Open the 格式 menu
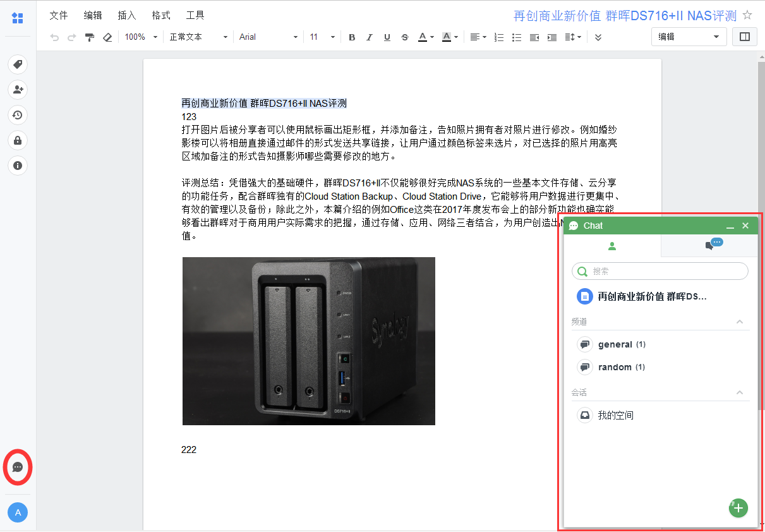The height and width of the screenshot is (532, 765). point(161,15)
